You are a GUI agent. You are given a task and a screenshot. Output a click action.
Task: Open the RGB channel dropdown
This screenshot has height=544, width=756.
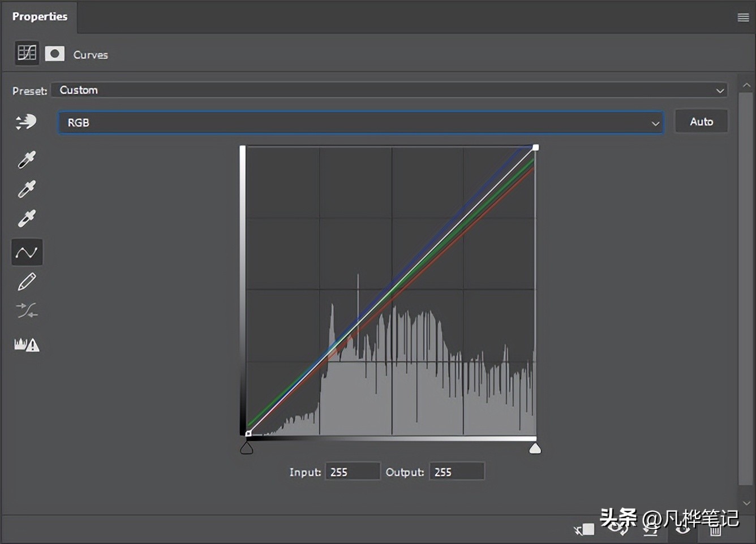[361, 123]
